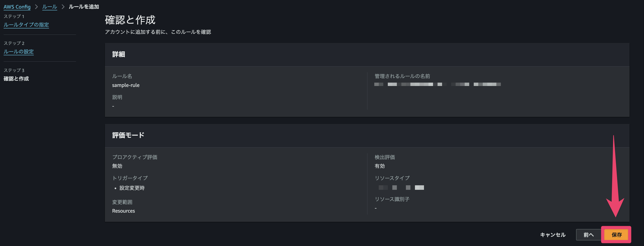Image resolution: width=644 pixels, height=246 pixels.
Task: Click the first breadcrumb chevron separator
Action: tap(37, 7)
